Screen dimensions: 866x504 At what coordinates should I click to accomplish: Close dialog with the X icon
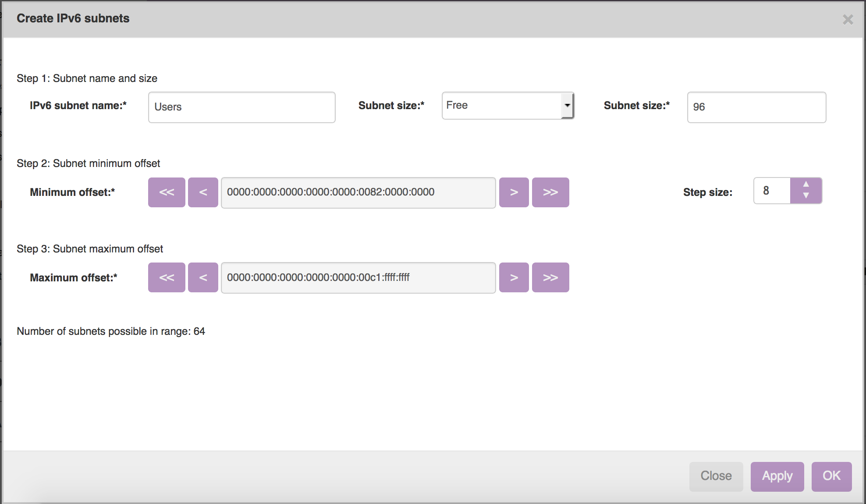click(x=848, y=20)
